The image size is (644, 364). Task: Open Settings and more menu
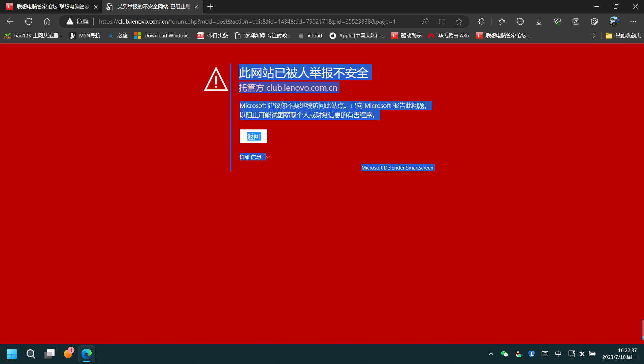point(633,22)
